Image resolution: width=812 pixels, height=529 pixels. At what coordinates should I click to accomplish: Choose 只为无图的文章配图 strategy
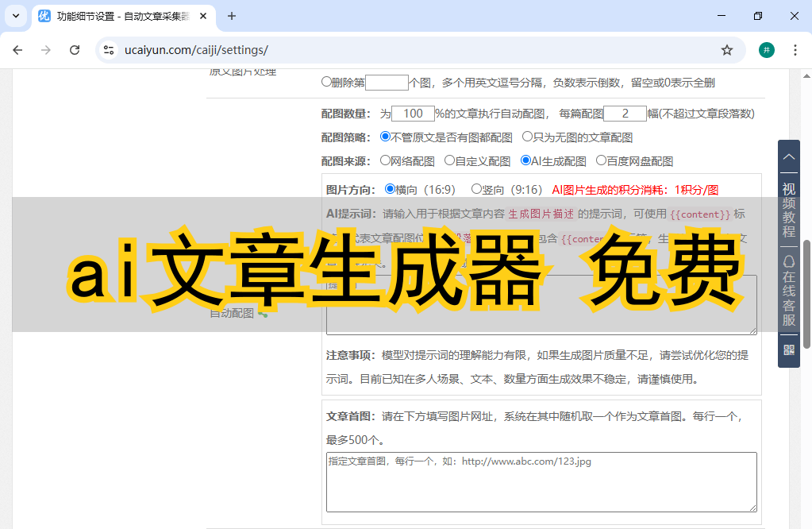coord(527,137)
